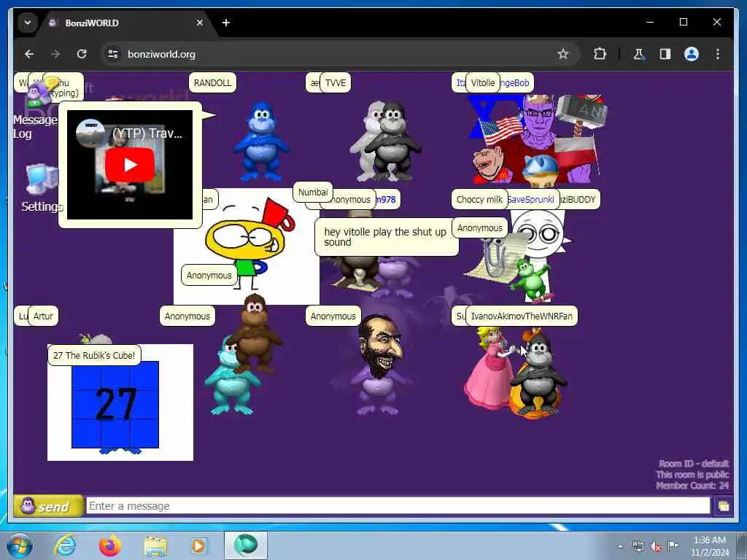Select the TVVE name tag

click(x=336, y=83)
